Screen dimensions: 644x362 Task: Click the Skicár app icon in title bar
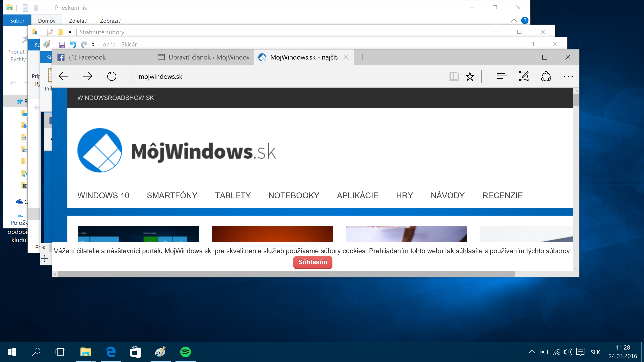tap(46, 44)
